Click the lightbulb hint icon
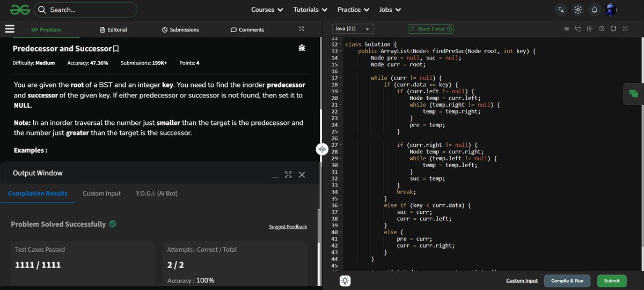Image resolution: width=644 pixels, height=290 pixels. [345, 281]
